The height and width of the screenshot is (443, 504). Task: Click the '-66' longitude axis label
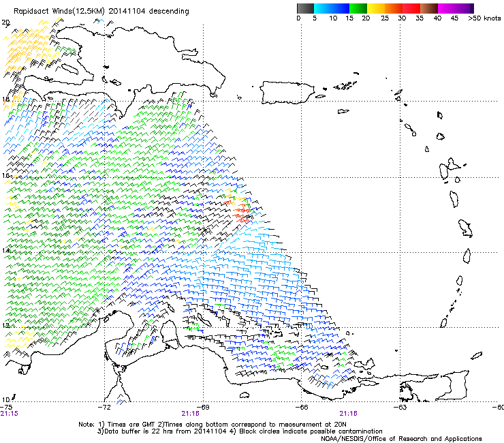pos(302,407)
